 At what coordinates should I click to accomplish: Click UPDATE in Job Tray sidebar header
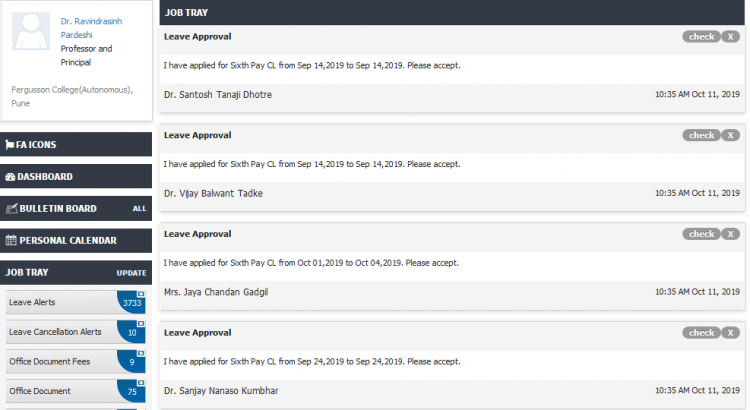coord(132,273)
